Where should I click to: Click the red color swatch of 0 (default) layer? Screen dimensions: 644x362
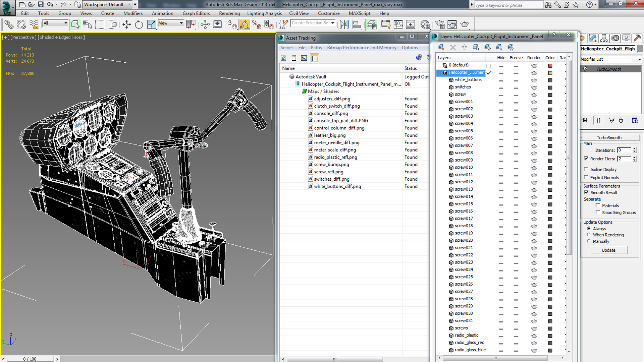(x=550, y=66)
